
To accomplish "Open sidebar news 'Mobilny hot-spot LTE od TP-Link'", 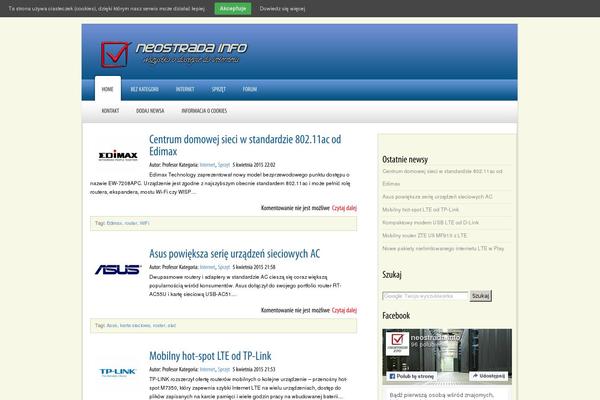I will pos(420,210).
